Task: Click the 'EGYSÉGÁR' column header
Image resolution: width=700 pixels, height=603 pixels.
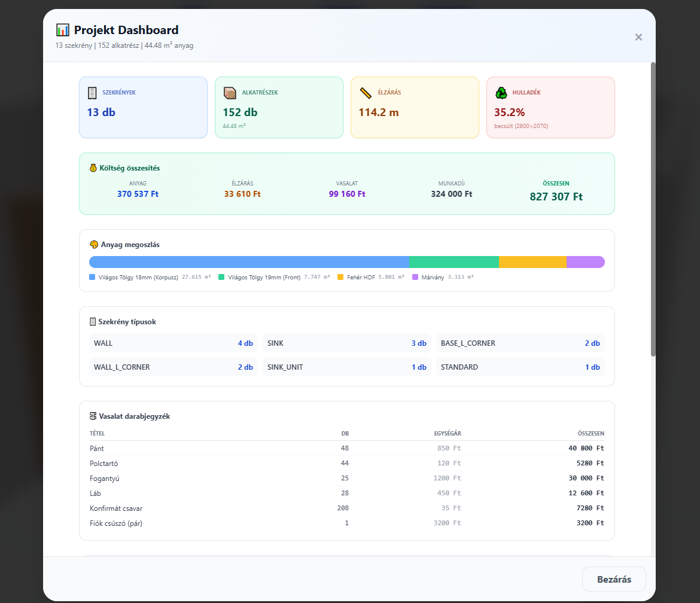Action: 448,433
